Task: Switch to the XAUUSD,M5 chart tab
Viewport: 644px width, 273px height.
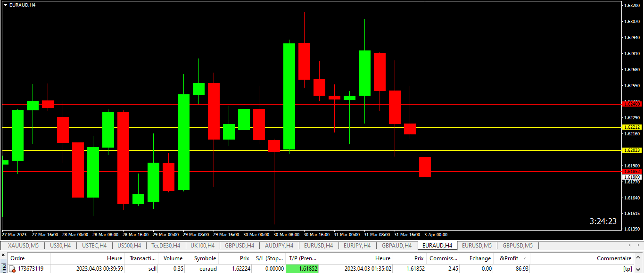Action: (x=23, y=246)
